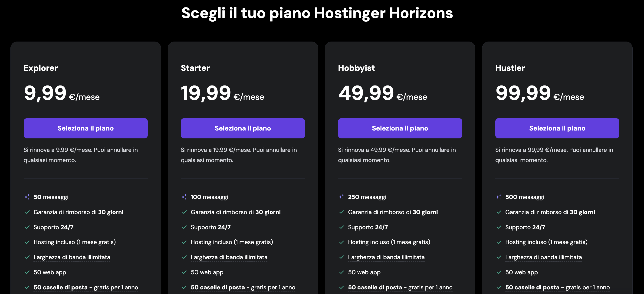
Task: Select the Starter plan button
Action: tap(243, 128)
